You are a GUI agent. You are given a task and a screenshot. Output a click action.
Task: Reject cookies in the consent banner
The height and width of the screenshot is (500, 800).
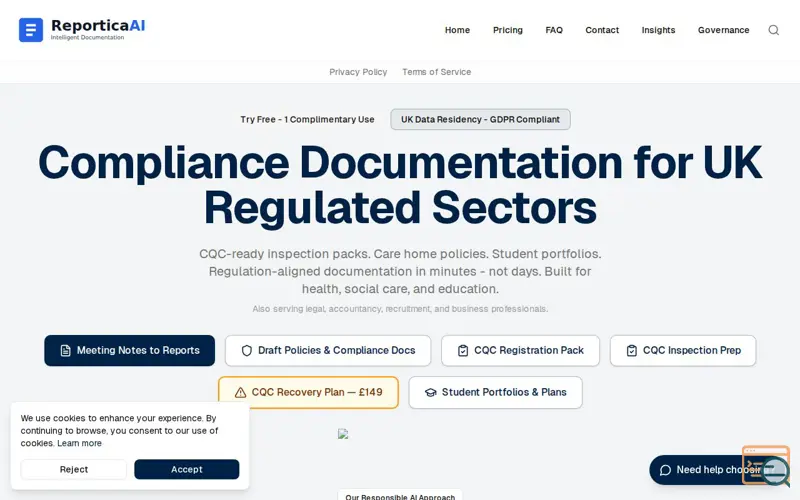pyautogui.click(x=73, y=469)
